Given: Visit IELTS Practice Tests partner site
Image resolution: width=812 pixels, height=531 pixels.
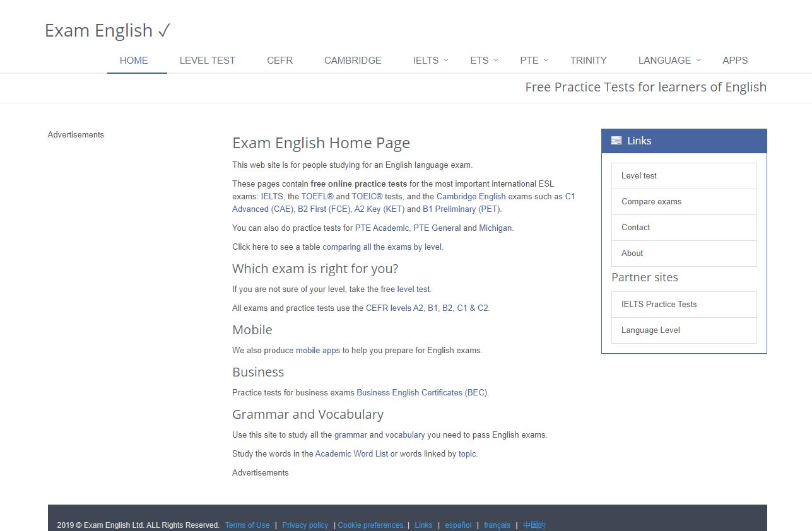Looking at the screenshot, I should click(684, 304).
